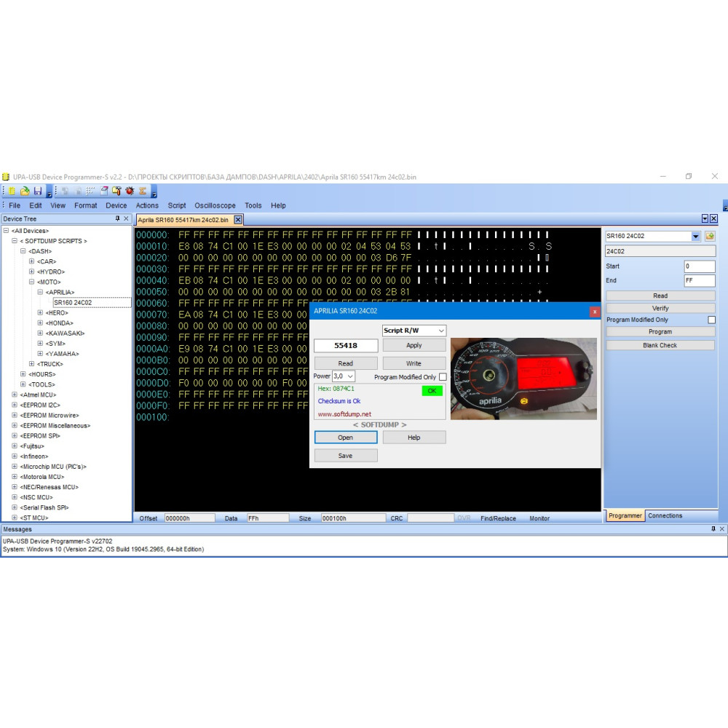Viewport: 728px width, 728px height.
Task: Open the Script R/W dropdown
Action: (441, 331)
